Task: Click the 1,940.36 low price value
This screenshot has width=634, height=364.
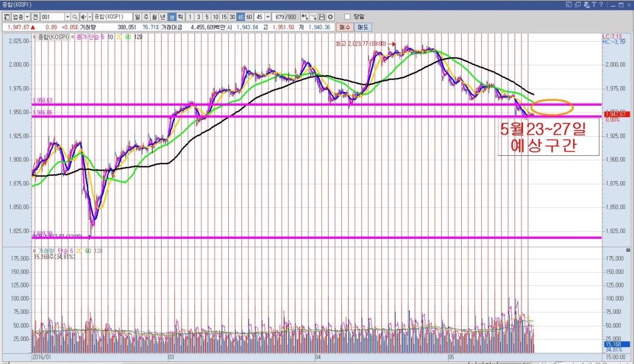Action: [x=320, y=27]
